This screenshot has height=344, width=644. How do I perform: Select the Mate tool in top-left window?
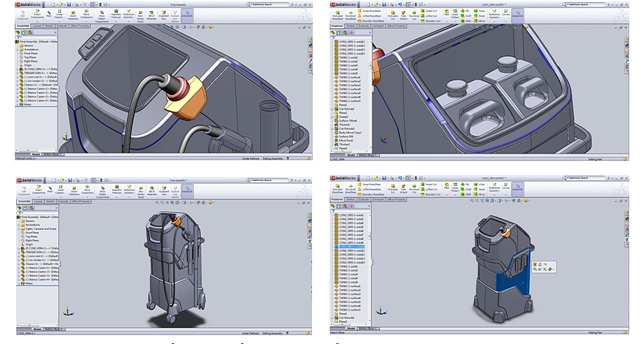tap(49, 13)
